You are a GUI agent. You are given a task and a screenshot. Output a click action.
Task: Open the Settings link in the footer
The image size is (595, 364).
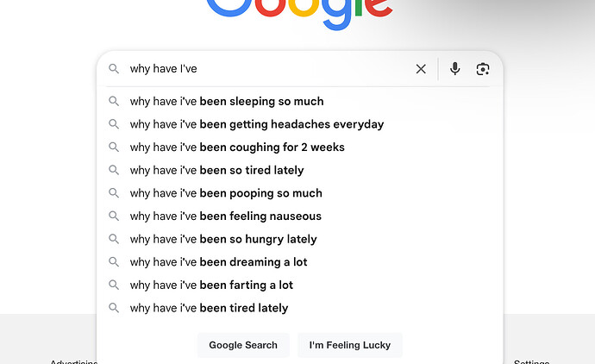pyautogui.click(x=532, y=362)
